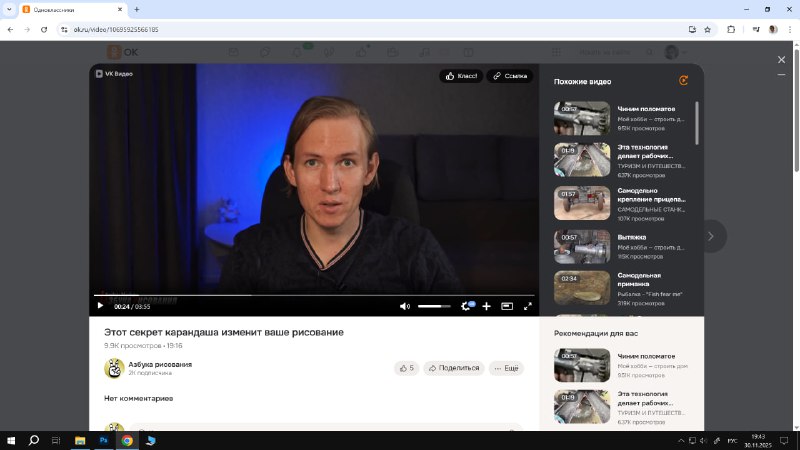
Task: Expand the Ещё more options menu
Action: (x=506, y=368)
